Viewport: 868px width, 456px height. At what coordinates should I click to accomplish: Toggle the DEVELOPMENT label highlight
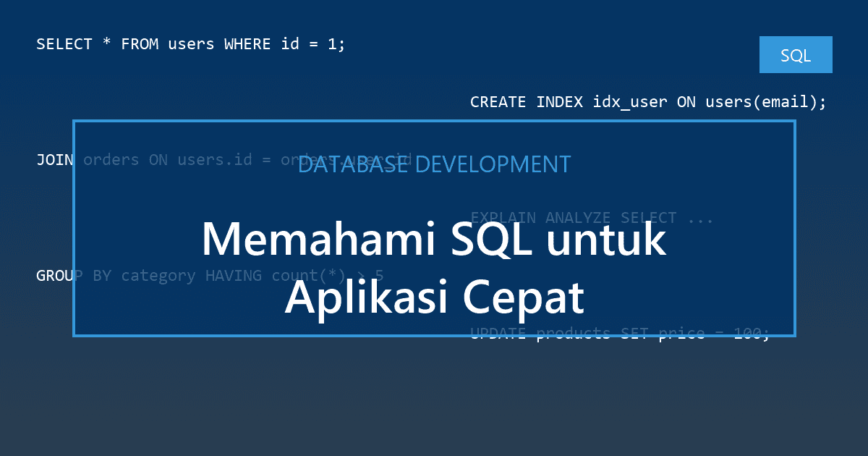point(493,164)
